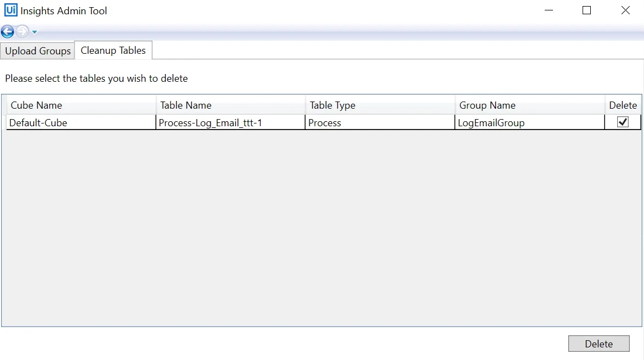Maximize the Insights Admin Tool window
This screenshot has width=644, height=360.
point(586,10)
